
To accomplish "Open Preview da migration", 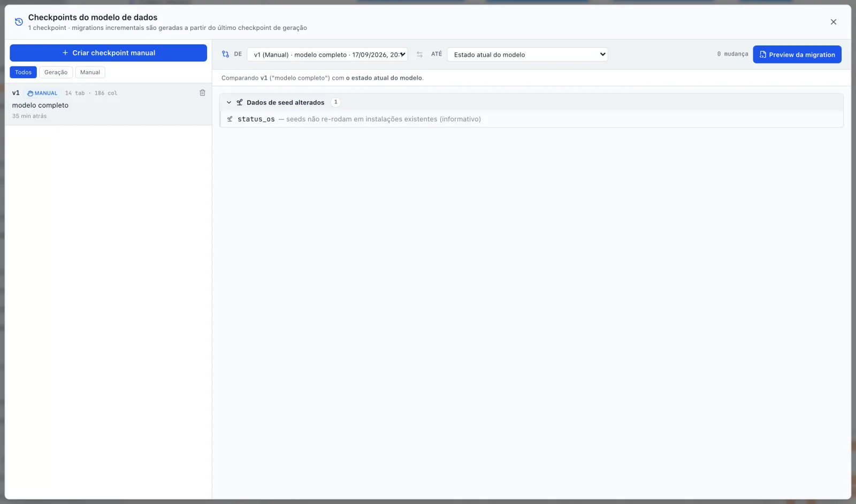I will pos(797,55).
